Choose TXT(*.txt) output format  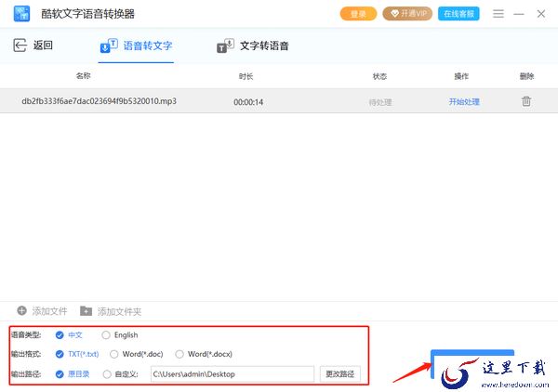(60, 354)
